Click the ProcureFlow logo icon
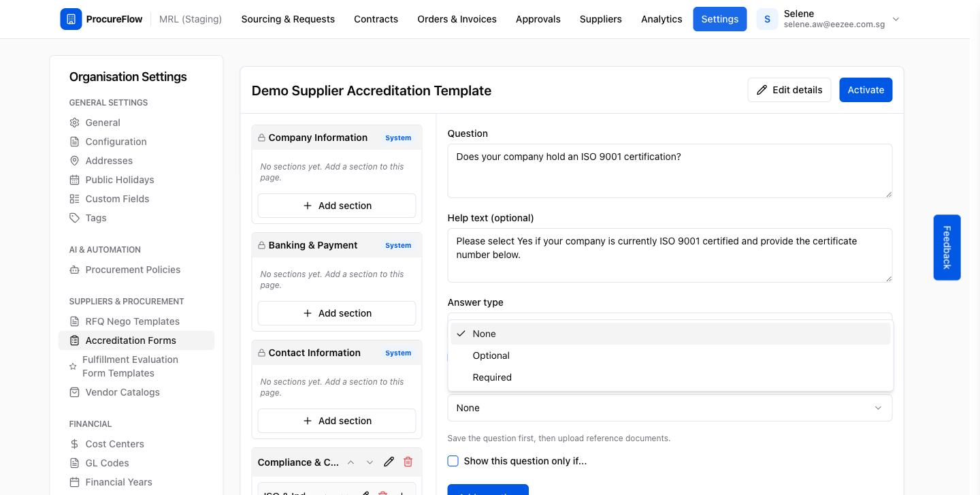 tap(71, 19)
